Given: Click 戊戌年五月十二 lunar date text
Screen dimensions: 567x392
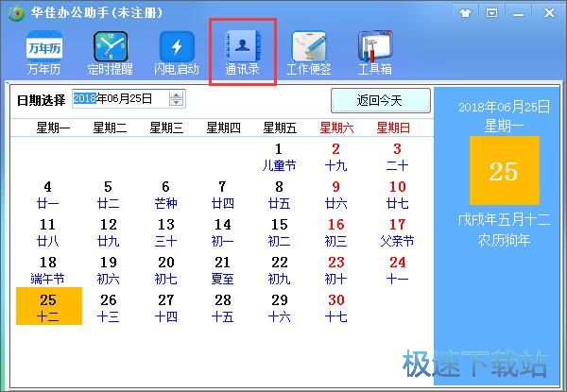Looking at the screenshot, I should (504, 219).
